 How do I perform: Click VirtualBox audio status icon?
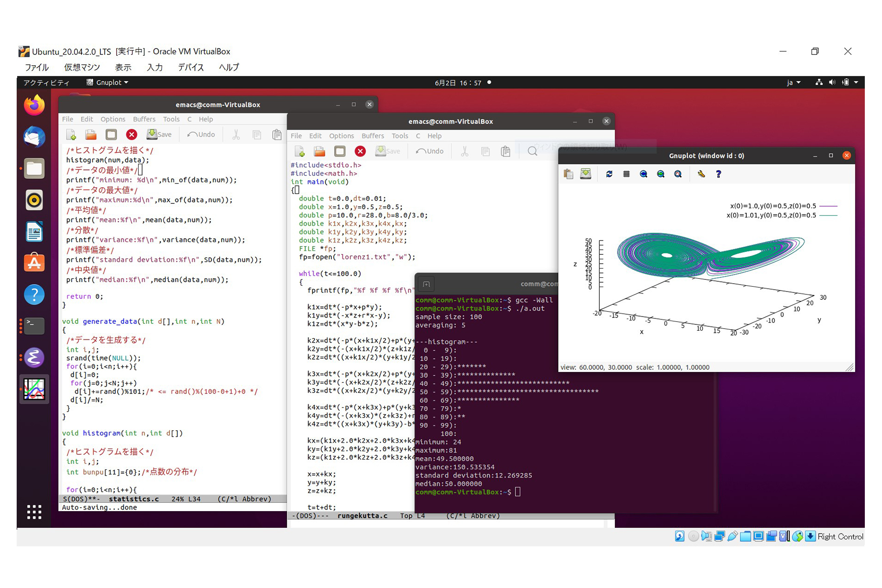click(706, 536)
